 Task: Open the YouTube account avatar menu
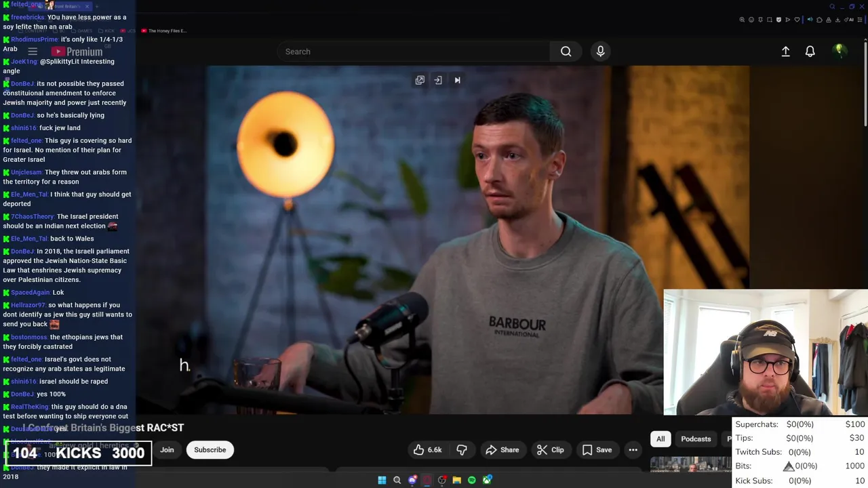click(x=839, y=51)
